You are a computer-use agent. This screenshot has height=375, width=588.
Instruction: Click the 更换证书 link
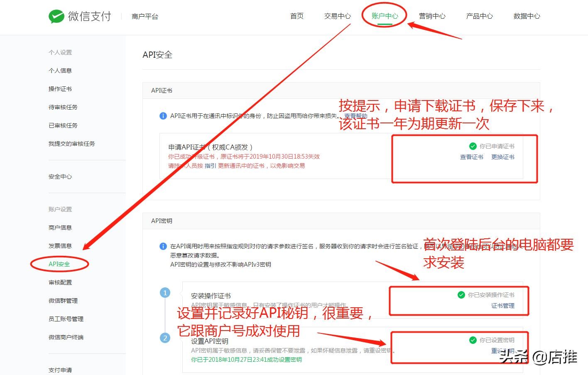coord(502,157)
